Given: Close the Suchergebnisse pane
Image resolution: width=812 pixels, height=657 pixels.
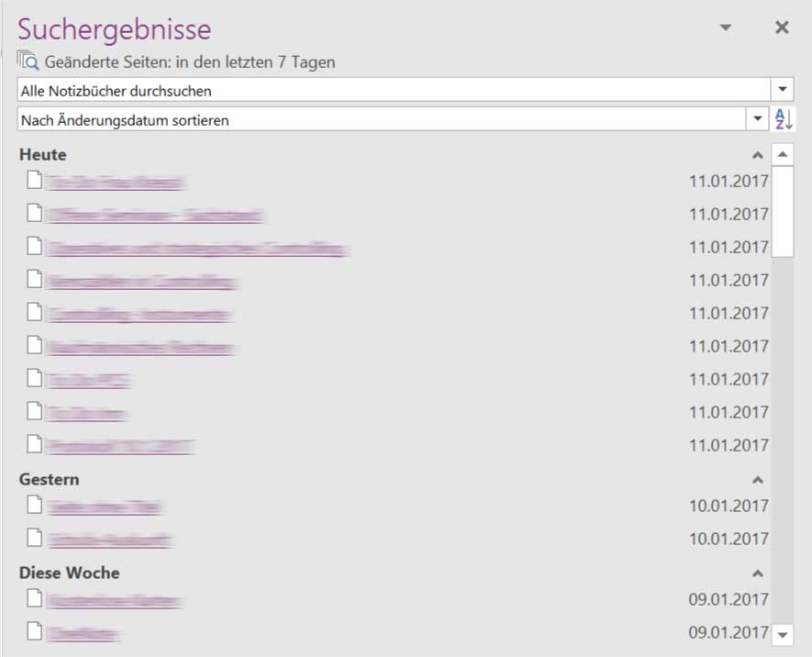Looking at the screenshot, I should [x=782, y=28].
